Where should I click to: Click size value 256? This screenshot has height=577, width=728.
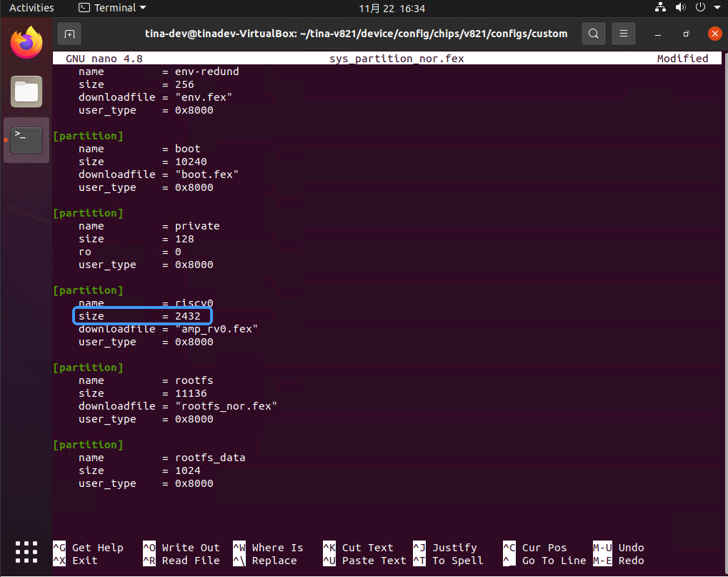[x=184, y=84]
